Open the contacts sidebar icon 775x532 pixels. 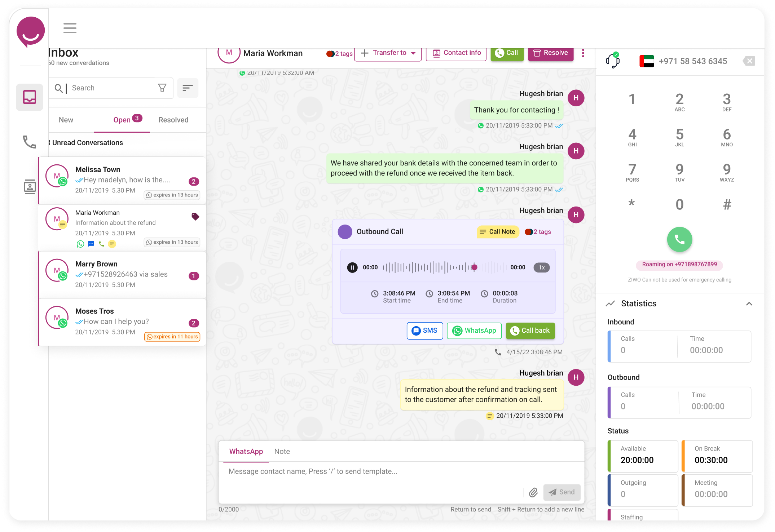30,187
